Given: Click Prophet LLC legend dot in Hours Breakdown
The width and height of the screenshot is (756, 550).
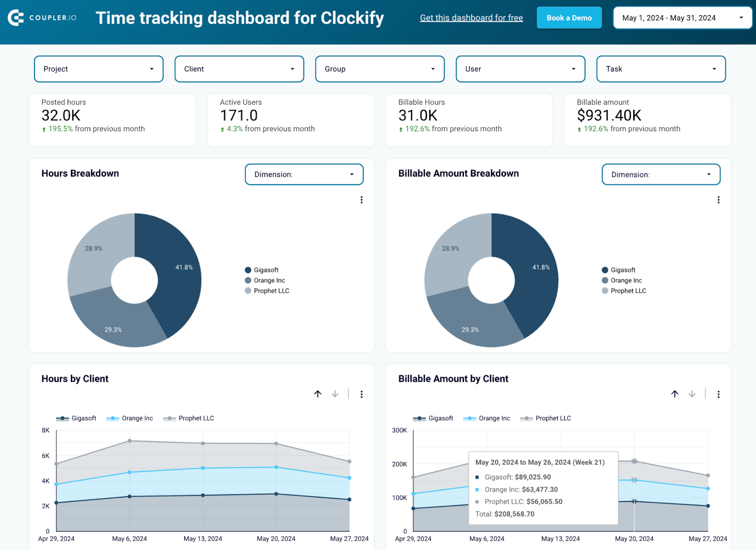Looking at the screenshot, I should (x=248, y=291).
